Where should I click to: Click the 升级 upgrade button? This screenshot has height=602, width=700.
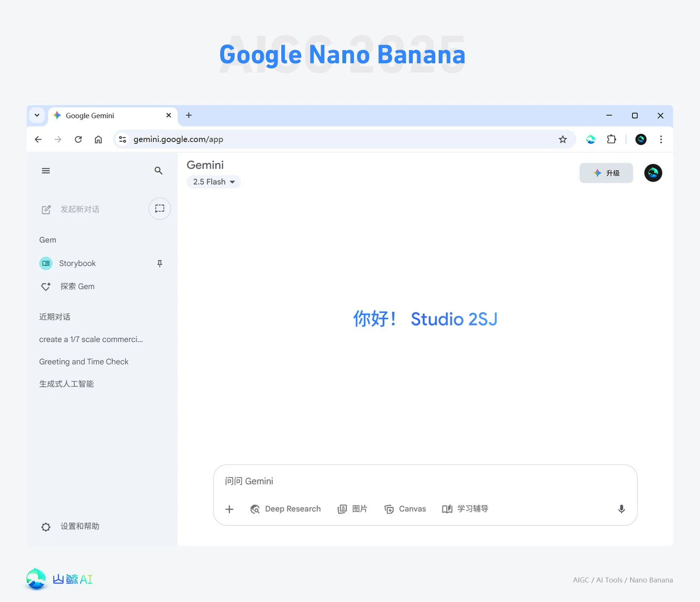(x=606, y=173)
